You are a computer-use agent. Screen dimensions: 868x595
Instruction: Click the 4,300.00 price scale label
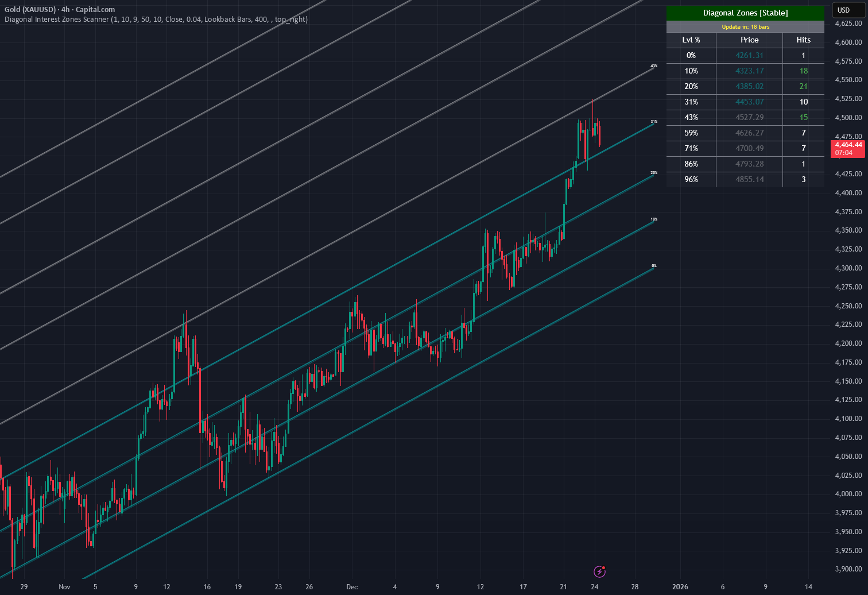848,268
